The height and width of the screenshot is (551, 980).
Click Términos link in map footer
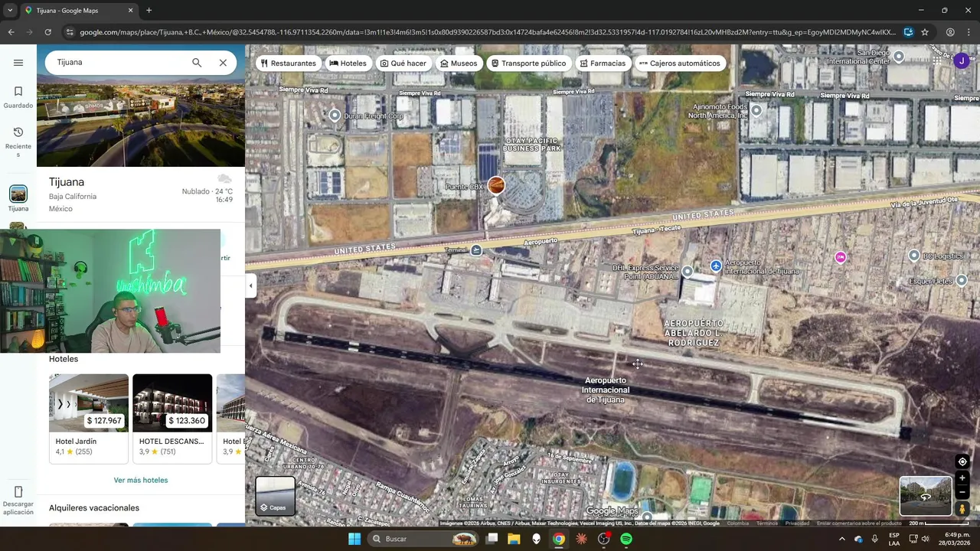point(766,523)
